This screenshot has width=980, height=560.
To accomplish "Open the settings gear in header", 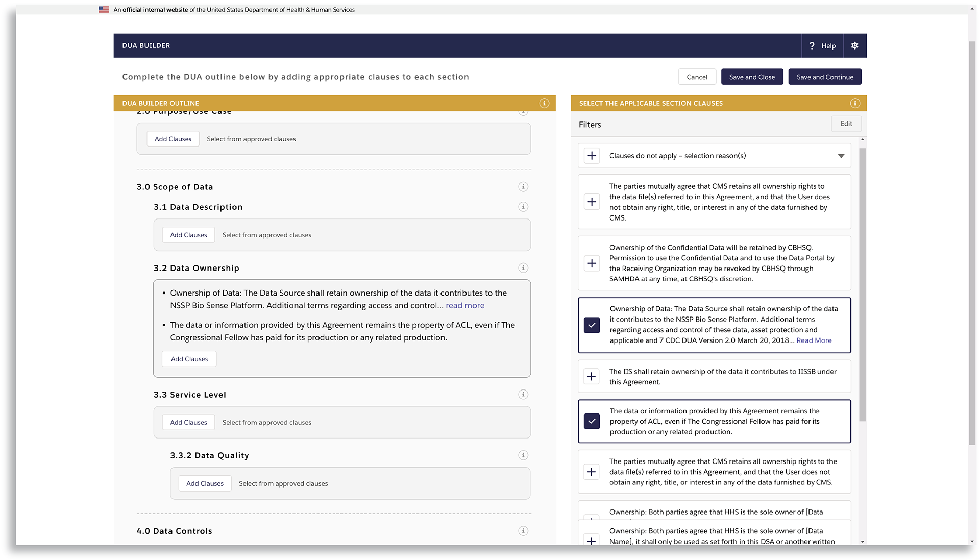I will pos(854,46).
